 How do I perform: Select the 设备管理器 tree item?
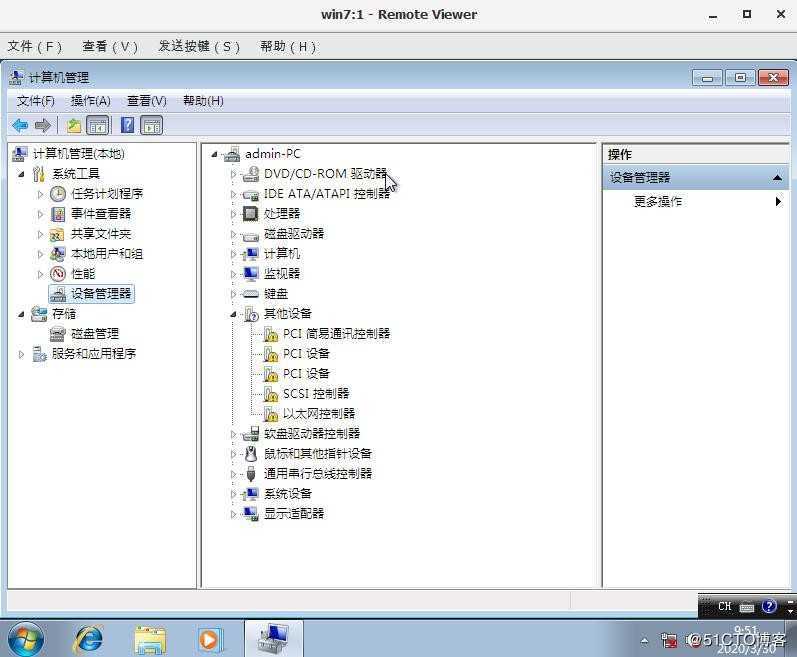click(x=91, y=294)
